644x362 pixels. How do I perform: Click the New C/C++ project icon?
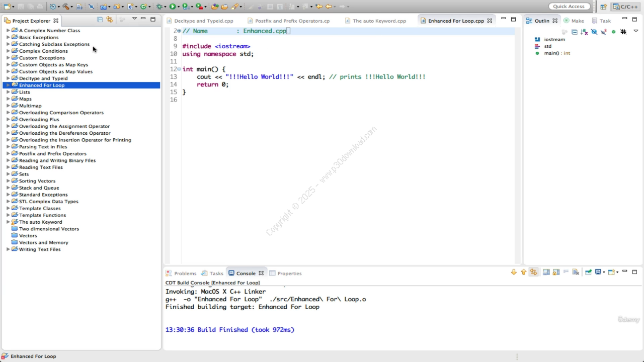point(103,7)
